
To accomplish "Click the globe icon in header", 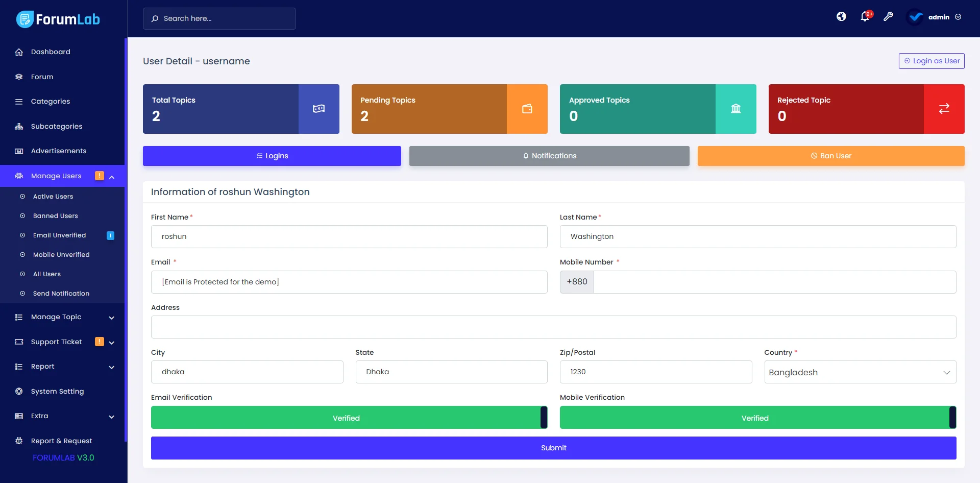I will pyautogui.click(x=841, y=17).
